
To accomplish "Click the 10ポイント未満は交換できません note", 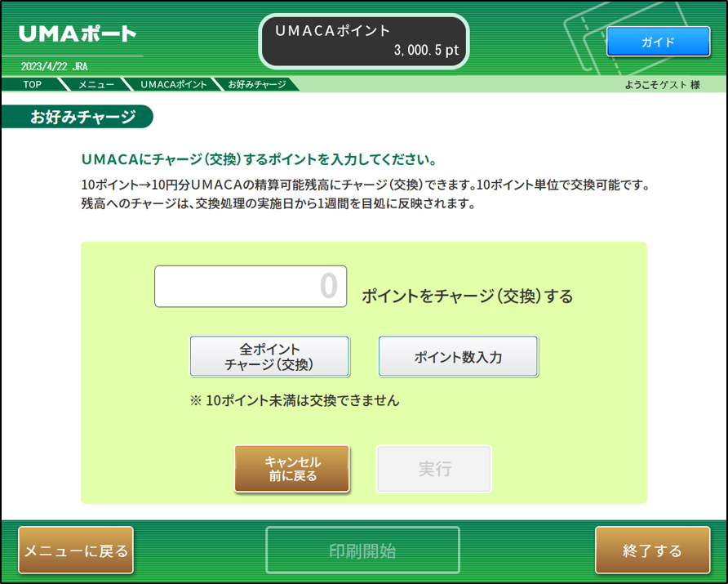I will [294, 400].
